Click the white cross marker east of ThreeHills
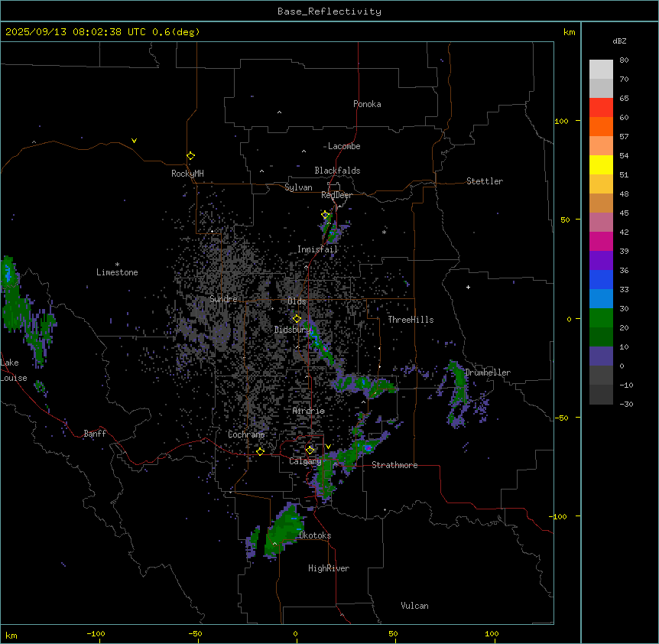 tap(468, 287)
